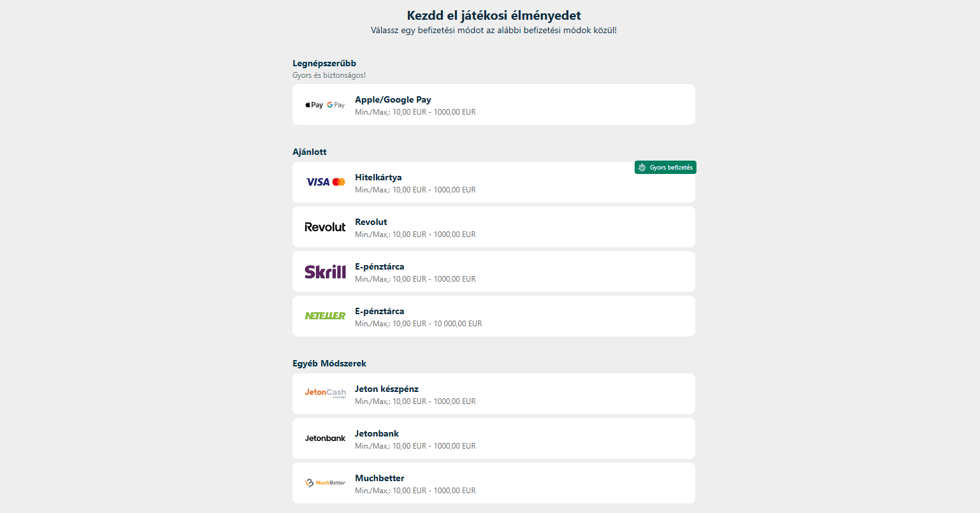This screenshot has height=513, width=980.
Task: Click the Visa logo icon
Action: tap(317, 182)
